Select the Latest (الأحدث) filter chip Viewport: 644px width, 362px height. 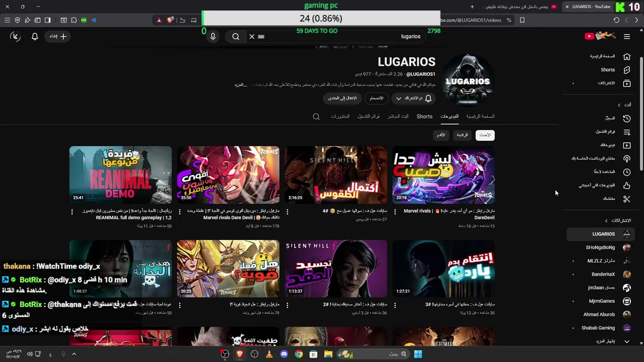(x=485, y=135)
